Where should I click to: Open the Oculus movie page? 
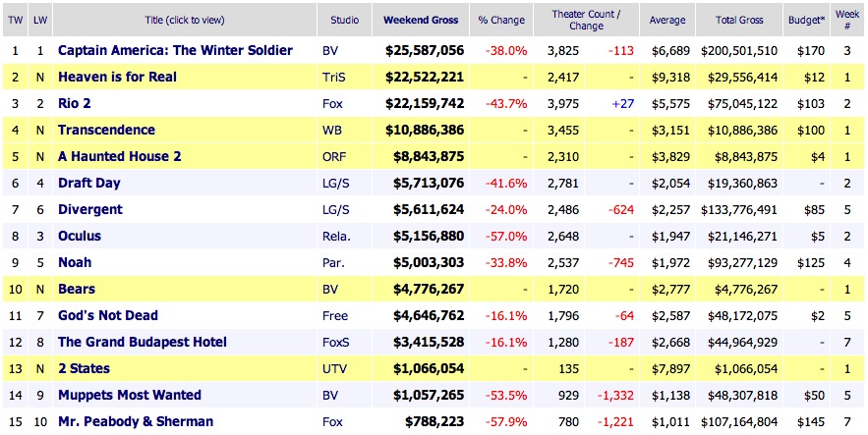80,236
